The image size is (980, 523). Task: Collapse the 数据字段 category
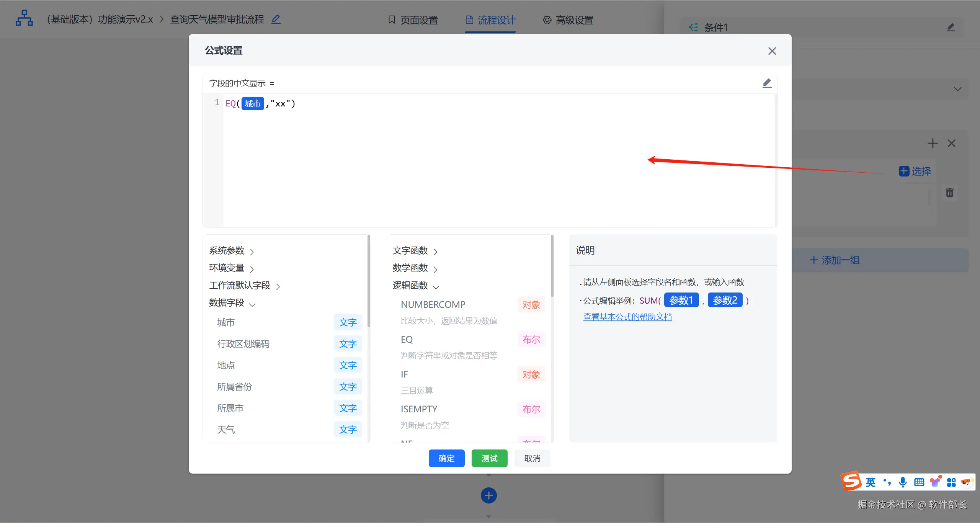(232, 303)
